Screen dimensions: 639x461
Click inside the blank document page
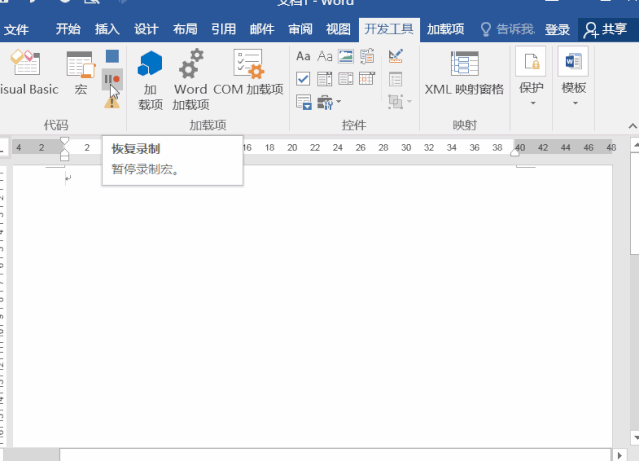point(312,306)
